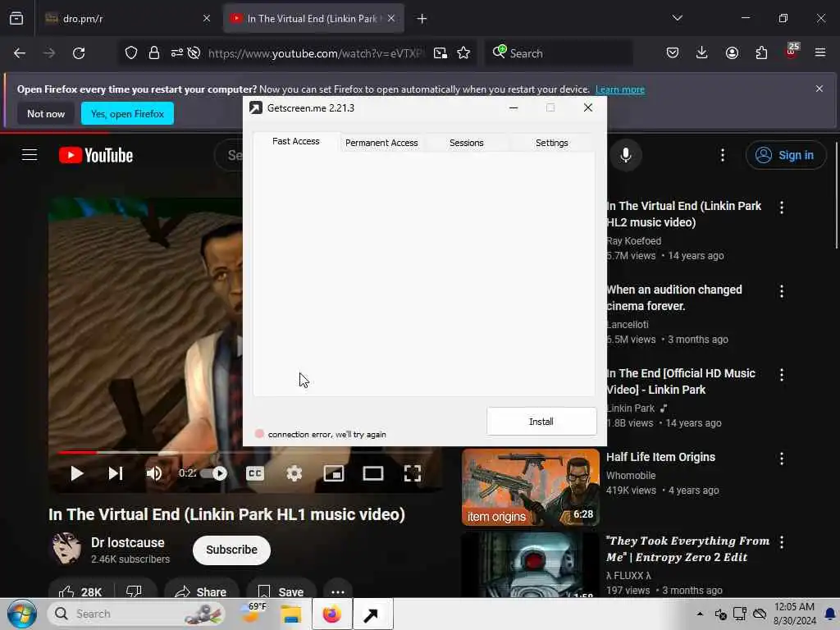Viewport: 840px width, 630px height.
Task: Dismiss the Firefox startup notification bar
Action: 819,89
